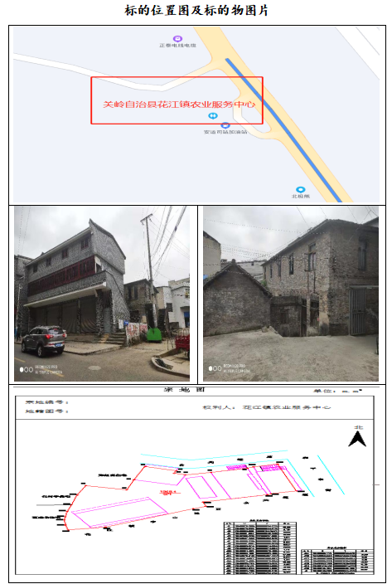Select the 北极熊 map marker icon
The width and height of the screenshot is (392, 584).
(x=300, y=190)
